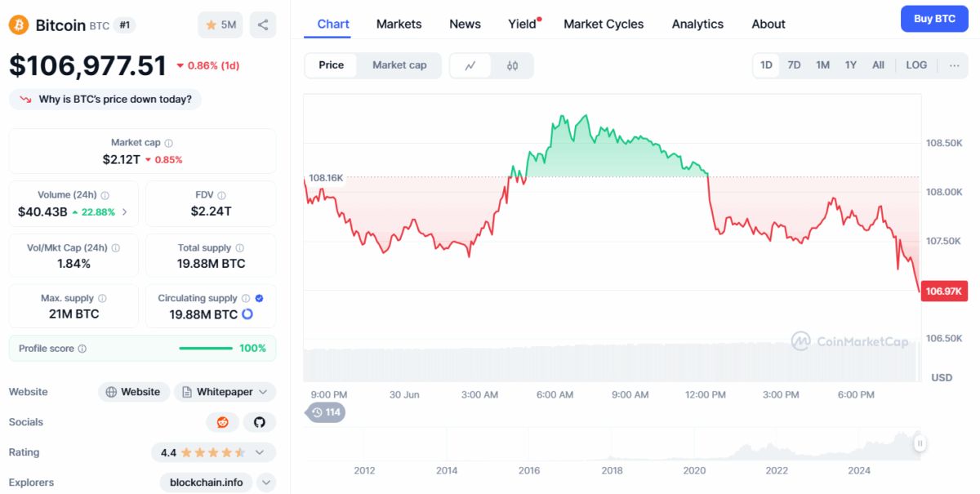
Task: Click the info icon beside FDV
Action: (222, 195)
